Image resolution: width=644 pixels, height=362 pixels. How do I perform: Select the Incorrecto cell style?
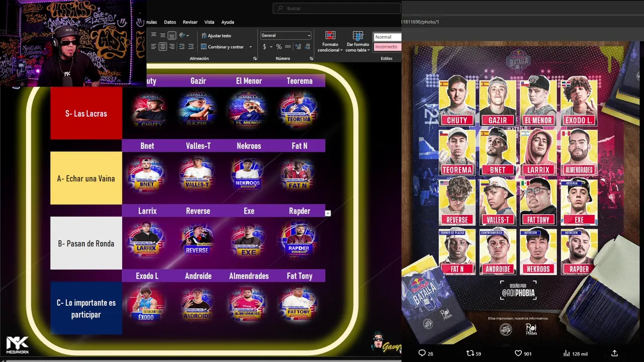click(387, 47)
